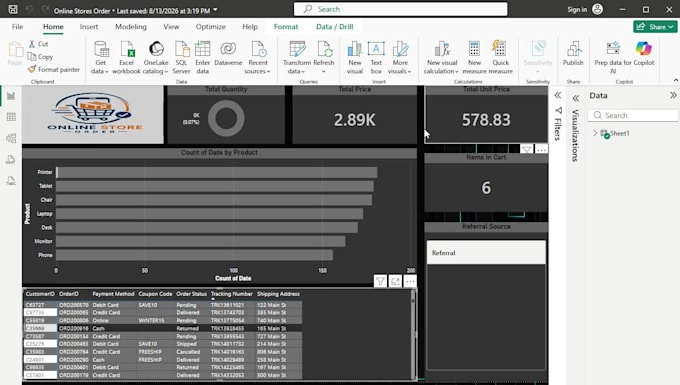Open the View ribbon tab

[171, 26]
